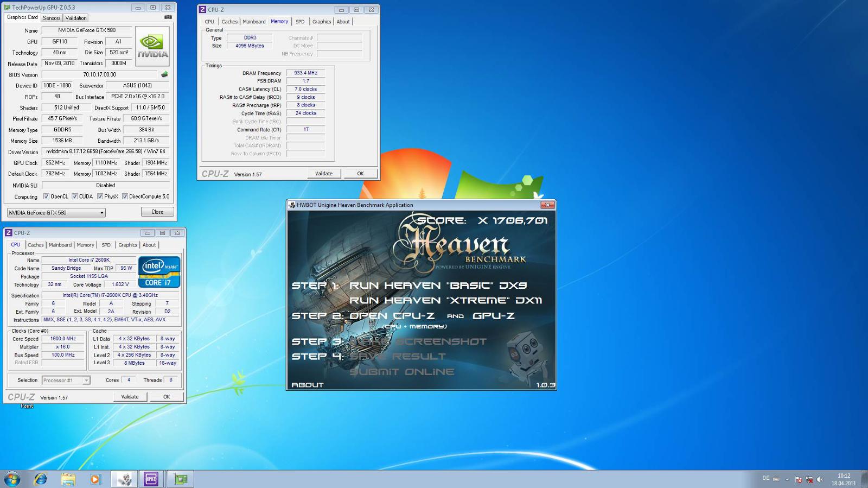Toggle the PhysX checkbox in GPU-Z
The image size is (868, 488).
100,197
